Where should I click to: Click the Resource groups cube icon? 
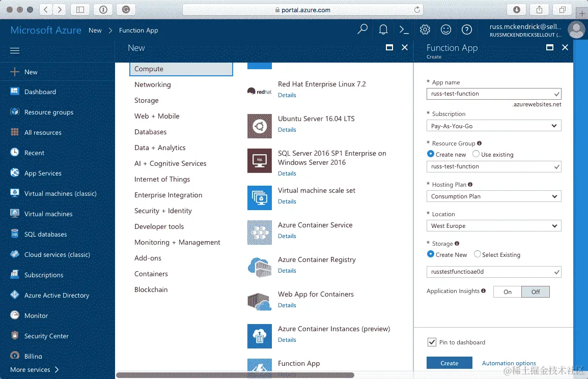(15, 111)
